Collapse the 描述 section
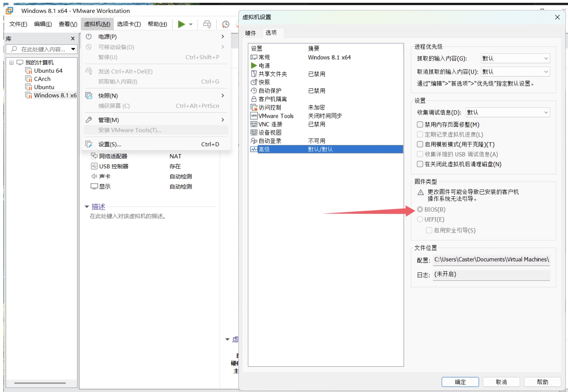This screenshot has height=392, width=568. 87,207
